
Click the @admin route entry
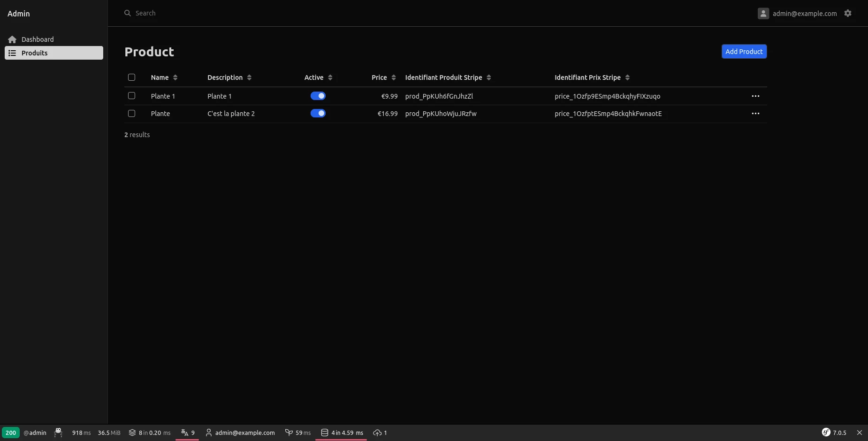tap(35, 433)
